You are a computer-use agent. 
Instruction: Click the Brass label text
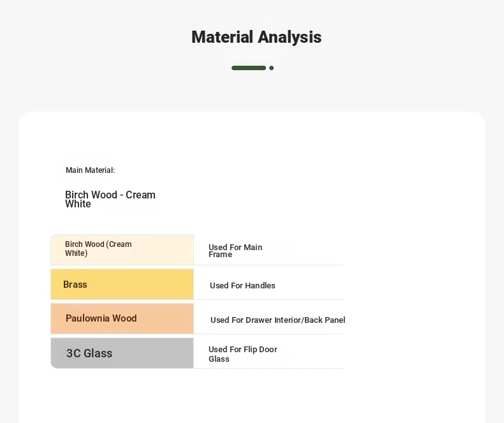[x=75, y=285]
